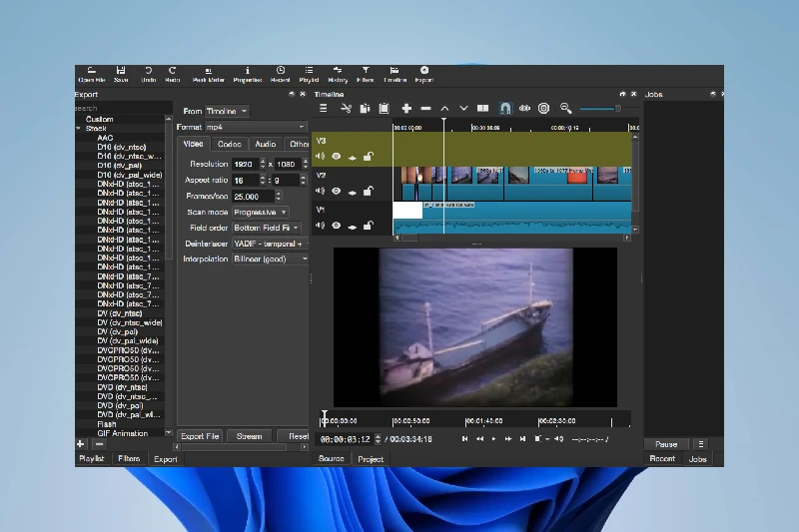Click the Resolution width field showing 1920
The image size is (799, 532).
coord(245,164)
